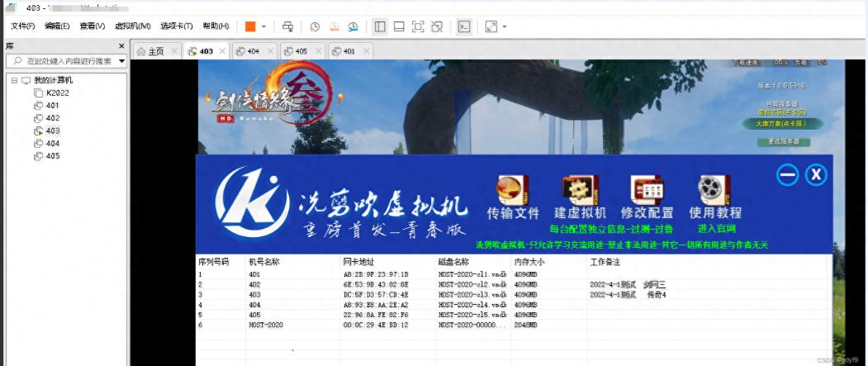Select the HOST-2020-cl3.vmdk disk cell

(472, 295)
